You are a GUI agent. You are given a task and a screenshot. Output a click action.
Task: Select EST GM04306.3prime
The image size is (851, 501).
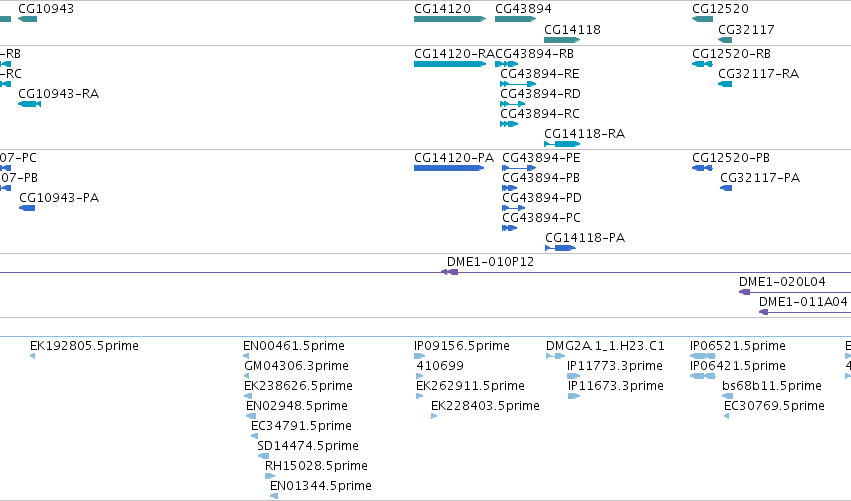click(296, 366)
